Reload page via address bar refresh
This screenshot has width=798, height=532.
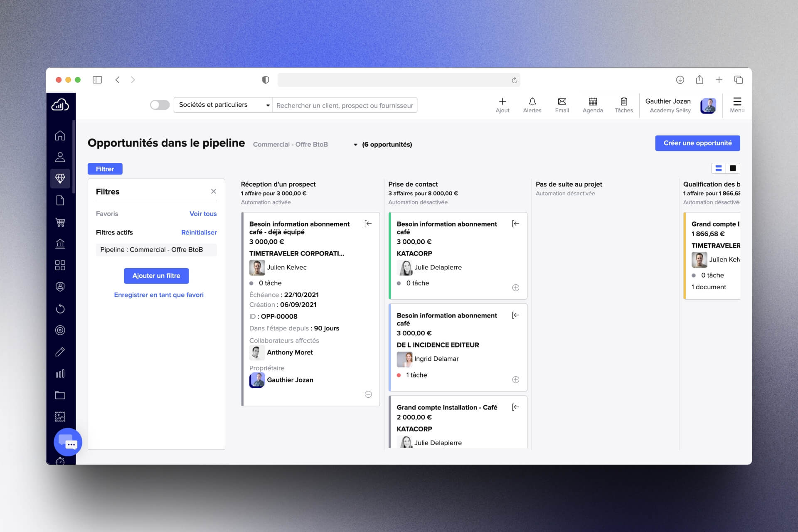coord(514,80)
